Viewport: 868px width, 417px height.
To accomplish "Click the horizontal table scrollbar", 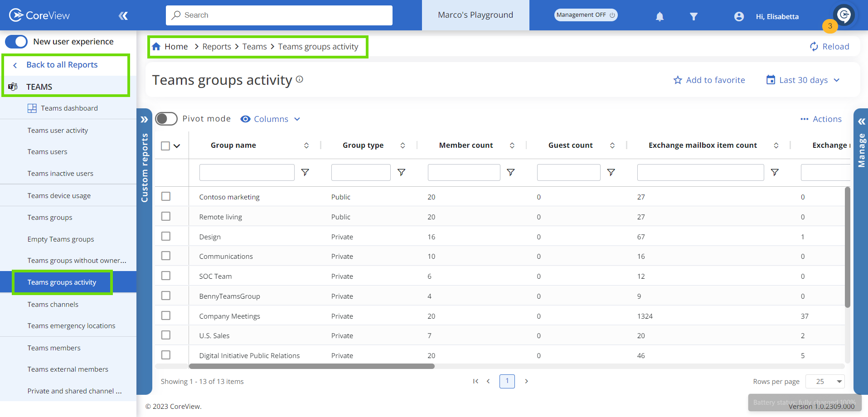I will (312, 366).
